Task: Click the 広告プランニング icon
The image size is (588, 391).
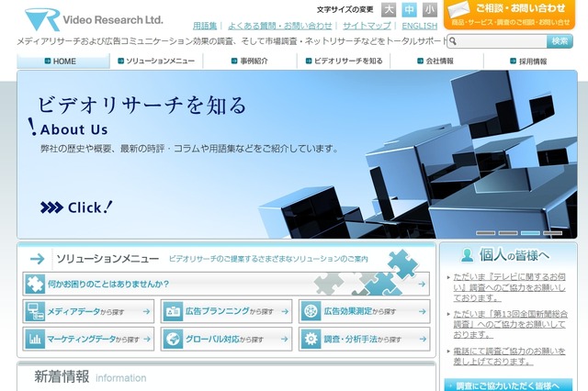Action: point(174,311)
